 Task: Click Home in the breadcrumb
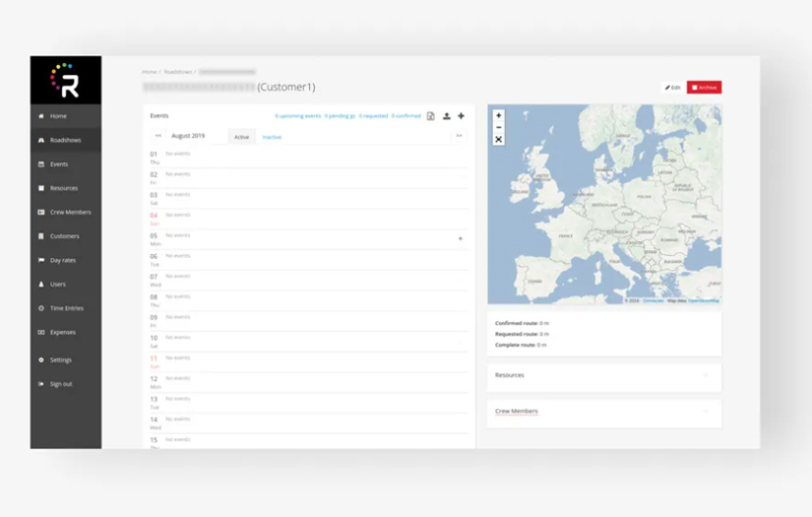[x=149, y=72]
